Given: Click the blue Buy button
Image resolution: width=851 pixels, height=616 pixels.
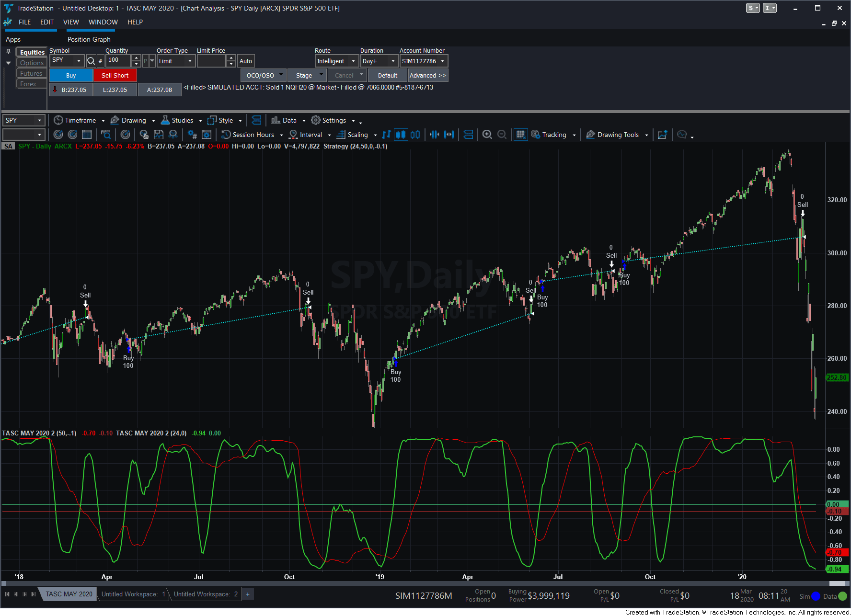Looking at the screenshot, I should (x=71, y=75).
